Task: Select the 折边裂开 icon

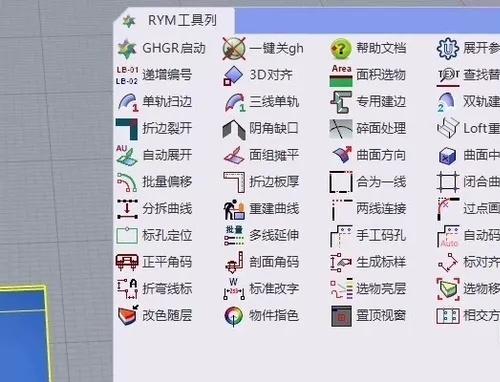Action: coord(127,129)
